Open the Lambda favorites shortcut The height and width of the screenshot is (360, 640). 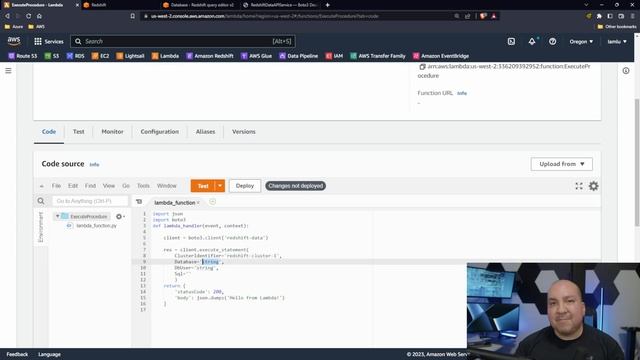[x=165, y=56]
